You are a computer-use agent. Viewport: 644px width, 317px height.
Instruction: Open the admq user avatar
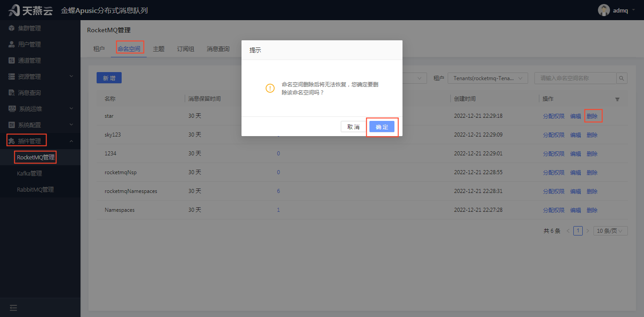click(604, 10)
